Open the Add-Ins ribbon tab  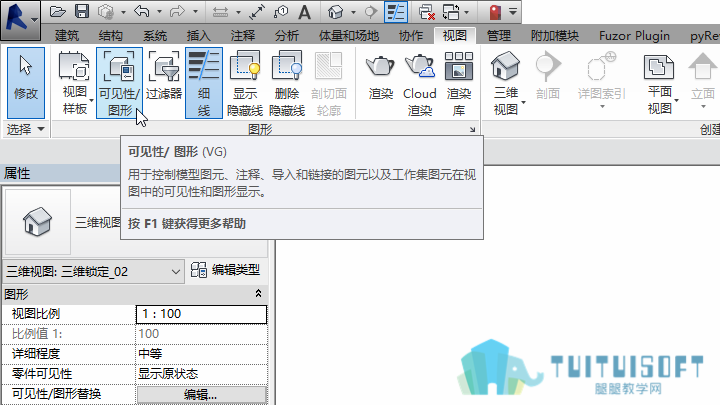pos(554,35)
